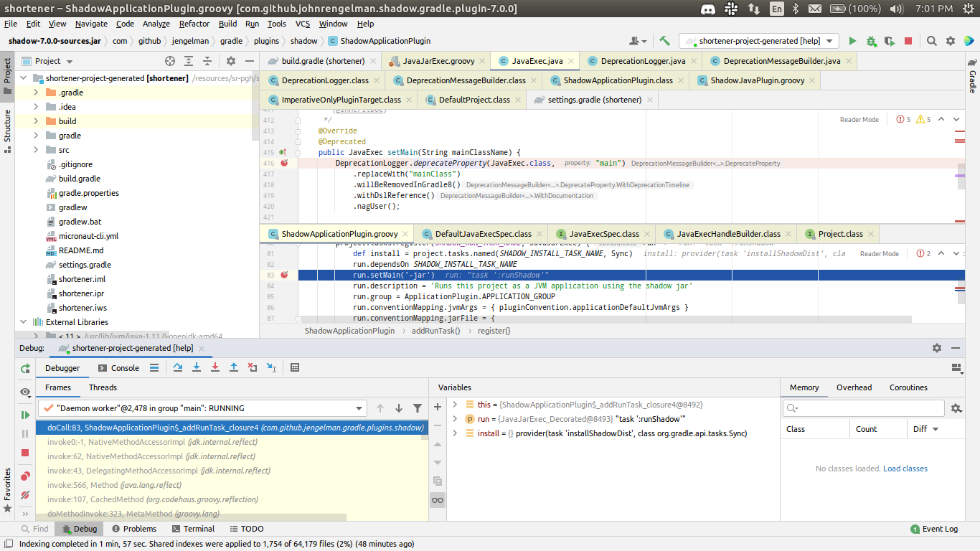This screenshot has width=980, height=551.
Task: Open Evaluate Expression with the calculator icon
Action: [294, 367]
